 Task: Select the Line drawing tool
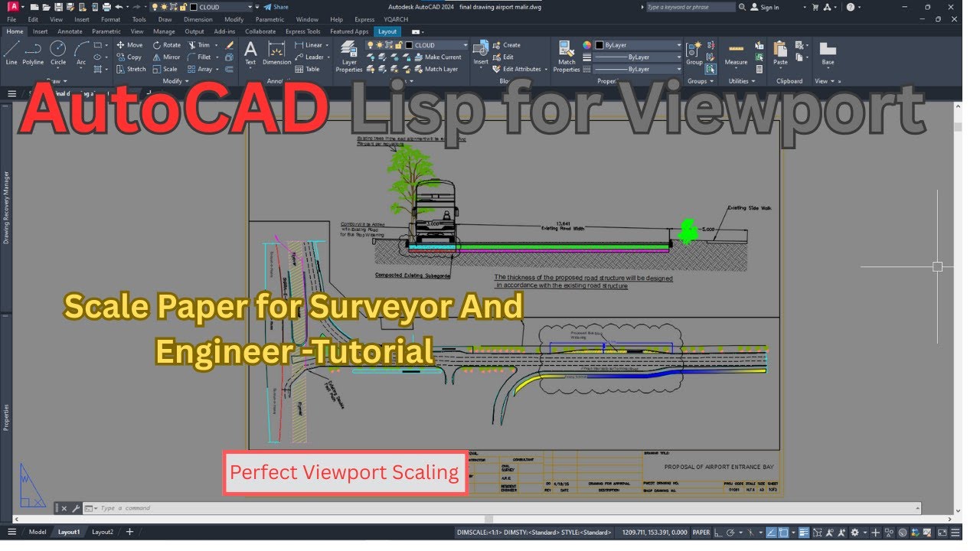(11, 52)
